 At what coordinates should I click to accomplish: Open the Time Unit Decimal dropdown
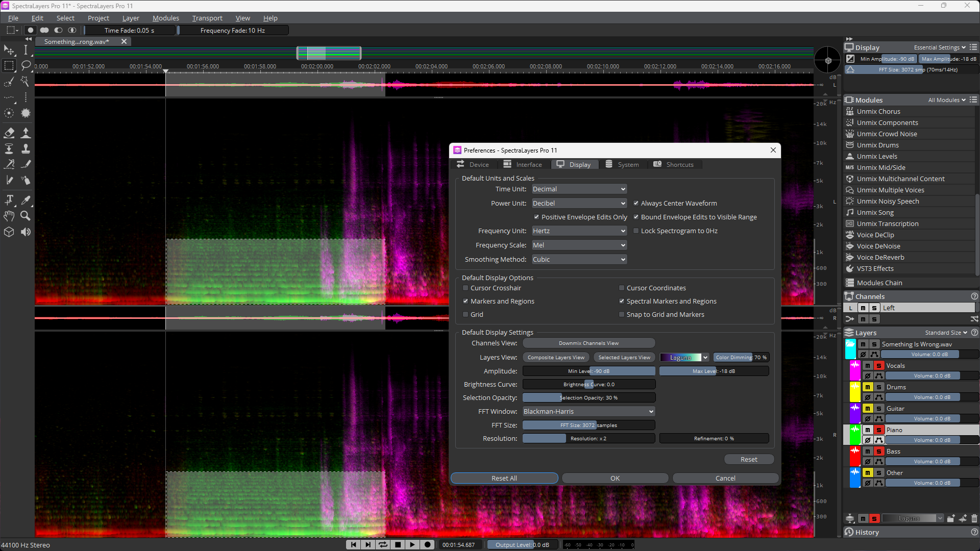[579, 189]
